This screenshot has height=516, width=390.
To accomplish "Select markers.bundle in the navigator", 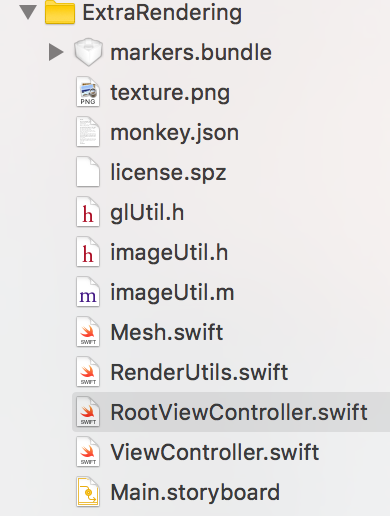I will coord(191,52).
